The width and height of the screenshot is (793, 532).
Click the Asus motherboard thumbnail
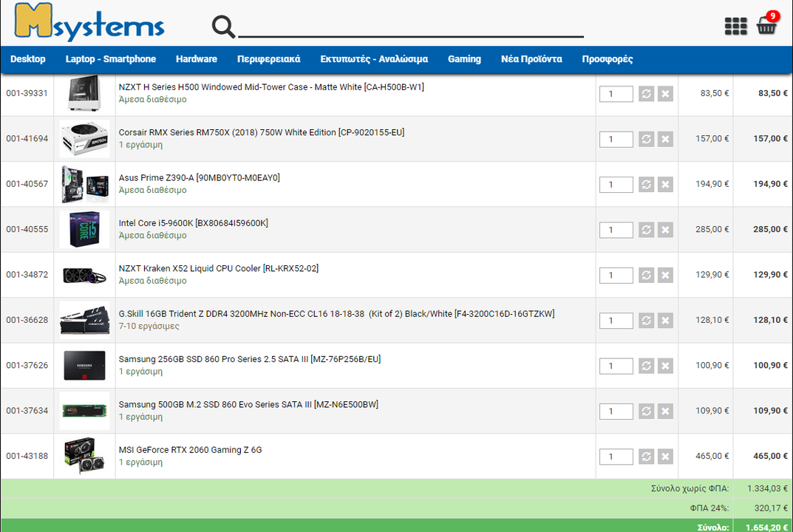(x=84, y=184)
